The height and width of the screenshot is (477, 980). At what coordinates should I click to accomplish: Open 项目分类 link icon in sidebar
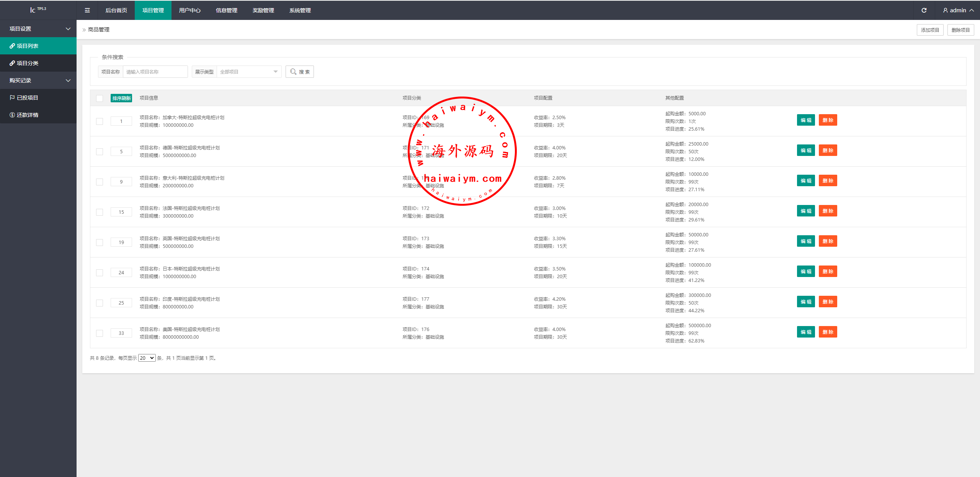12,63
